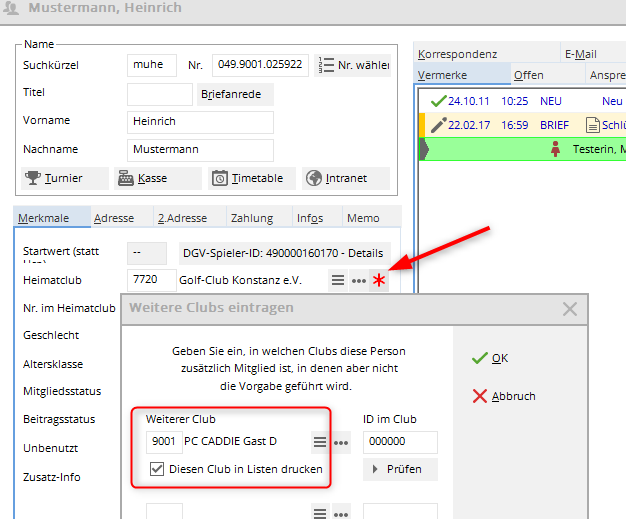
Task: Select the NEU entry dated 24.10.11
Action: point(523,101)
